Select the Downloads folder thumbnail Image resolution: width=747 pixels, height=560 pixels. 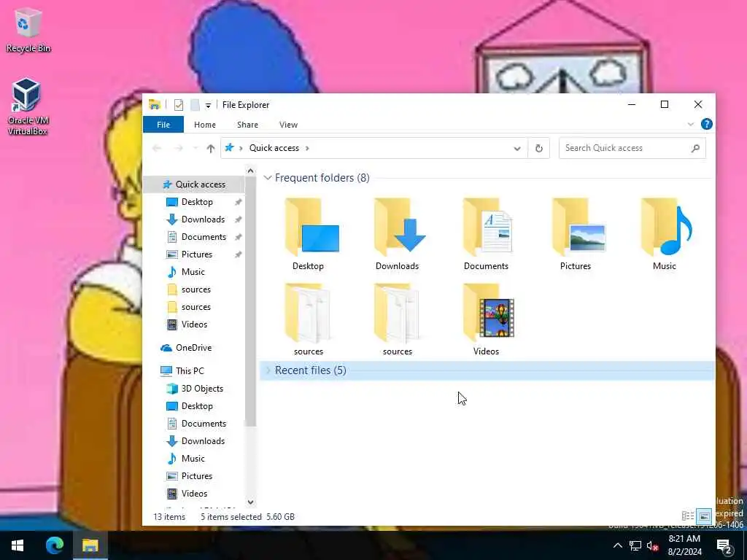pos(398,234)
